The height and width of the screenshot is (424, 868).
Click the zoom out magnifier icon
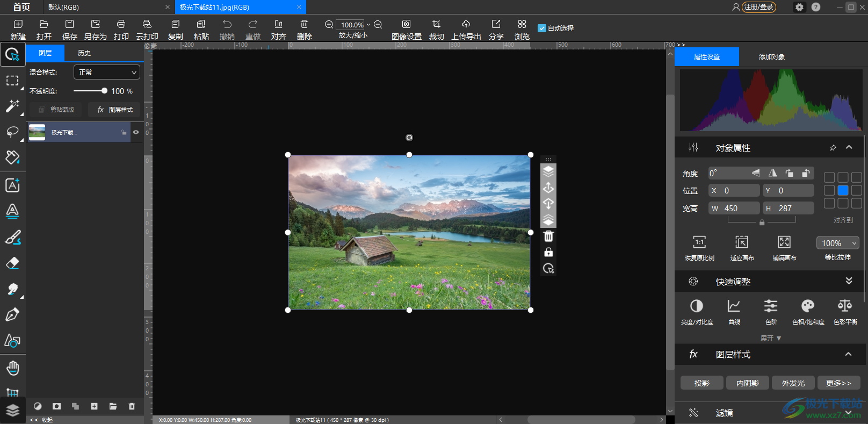pyautogui.click(x=378, y=24)
